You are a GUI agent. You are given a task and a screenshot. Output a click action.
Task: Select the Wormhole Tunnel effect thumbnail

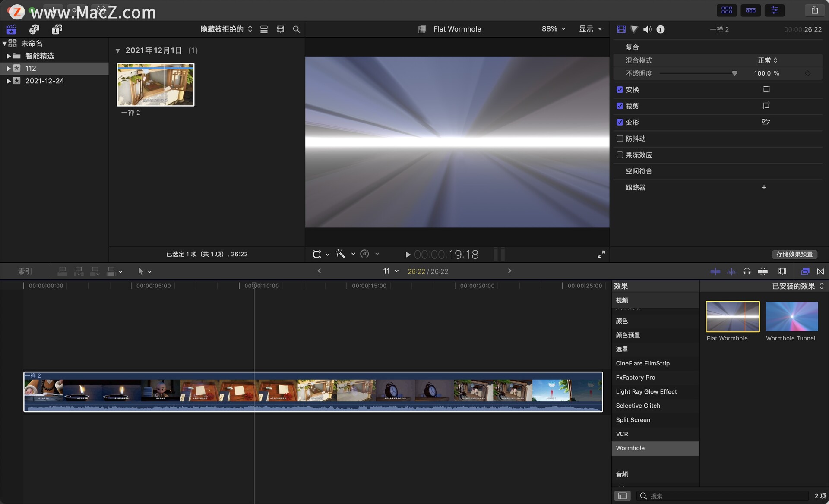(x=791, y=317)
